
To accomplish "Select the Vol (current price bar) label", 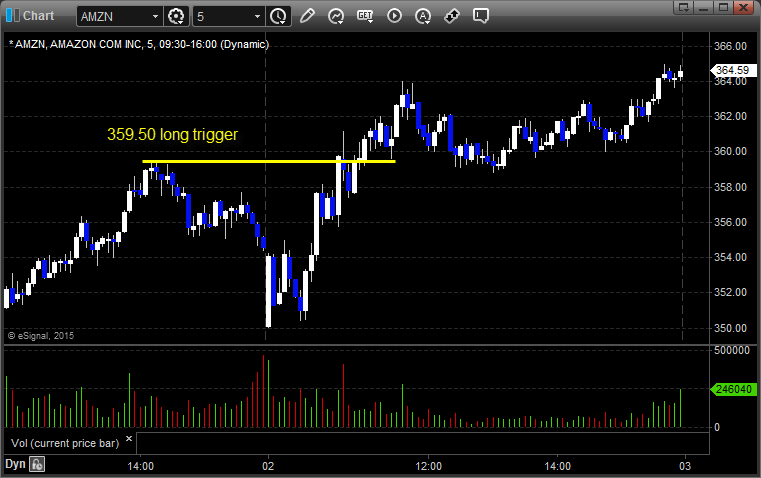I will coord(65,443).
